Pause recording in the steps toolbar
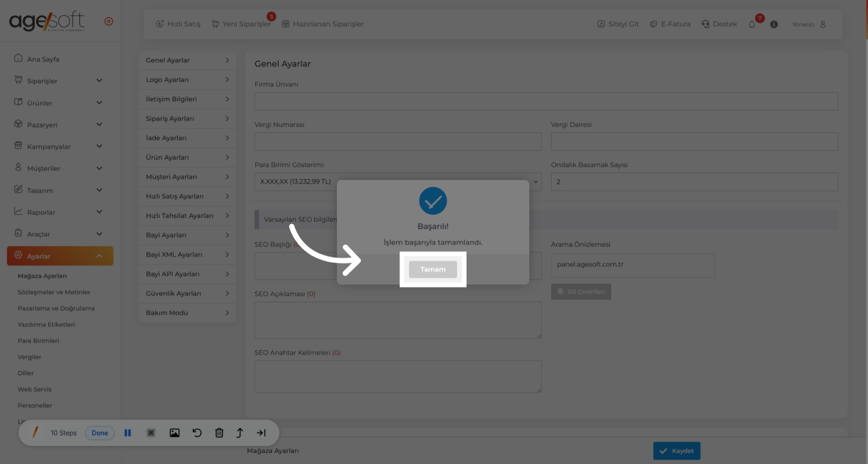868x464 pixels. [127, 433]
